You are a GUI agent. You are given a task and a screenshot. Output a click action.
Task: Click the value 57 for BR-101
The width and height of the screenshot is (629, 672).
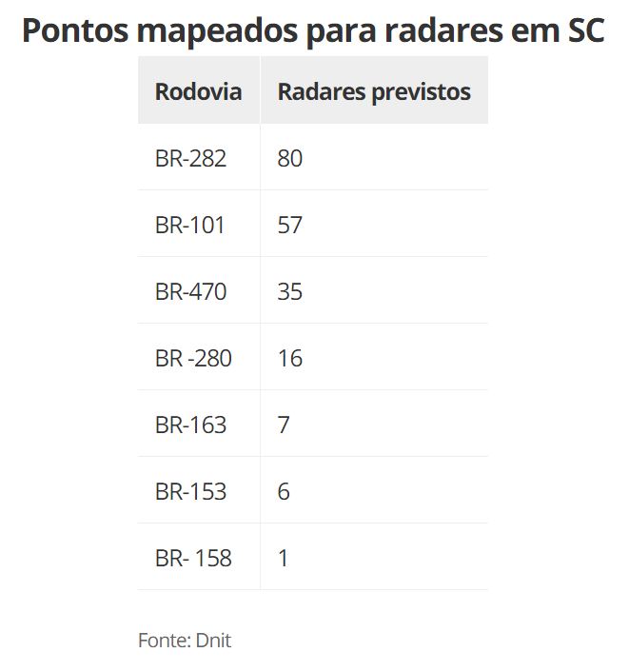(x=289, y=225)
